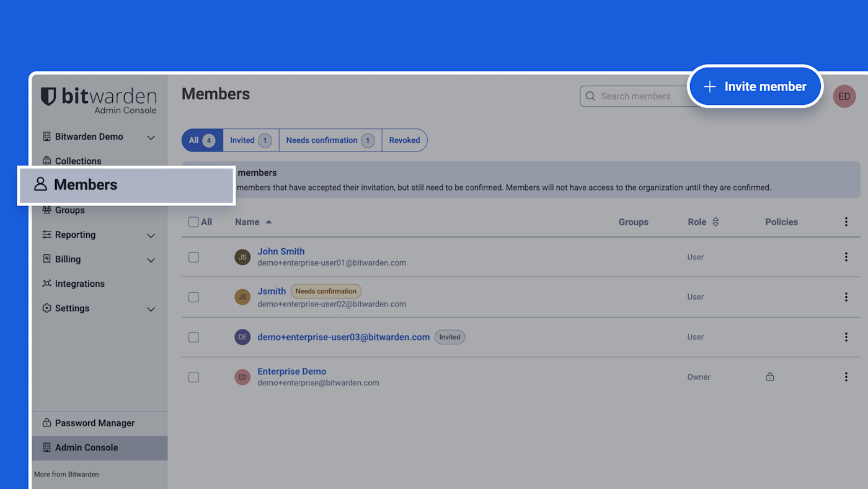The image size is (868, 489).
Task: Open the Groups section icon
Action: click(x=48, y=210)
